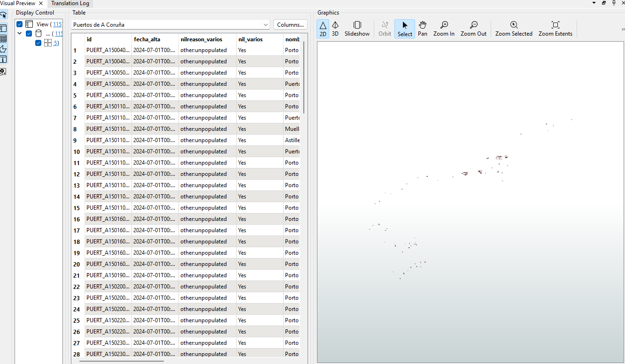Screen dimensions: 625x364
Task: Toggle the database dataset checkbox
Action: coord(29,33)
